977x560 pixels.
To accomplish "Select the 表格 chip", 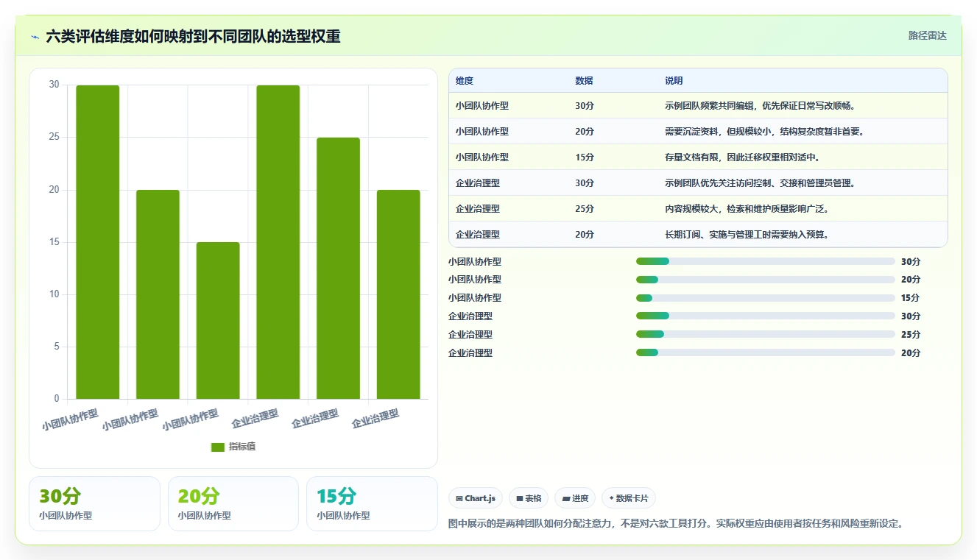I will (x=529, y=498).
